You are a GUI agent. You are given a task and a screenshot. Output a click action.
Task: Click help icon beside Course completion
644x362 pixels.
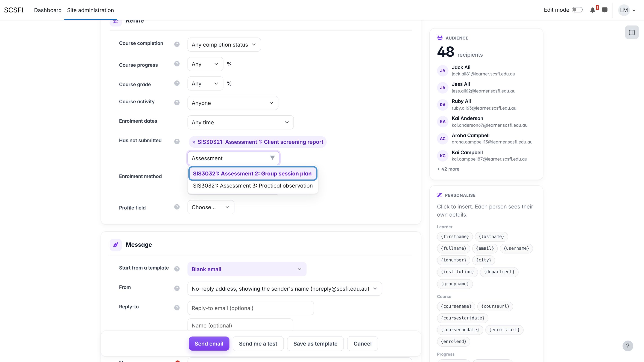click(x=177, y=44)
